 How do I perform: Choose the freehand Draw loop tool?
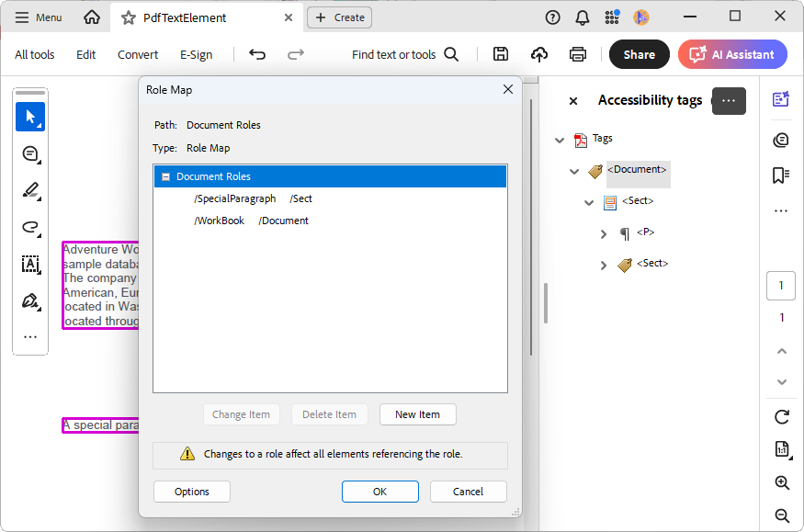point(30,227)
